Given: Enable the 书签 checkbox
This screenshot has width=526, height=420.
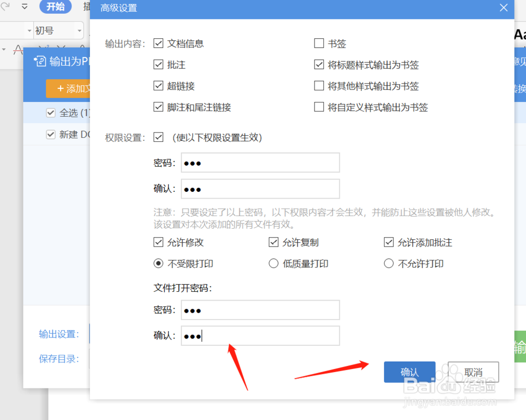Looking at the screenshot, I should point(319,44).
